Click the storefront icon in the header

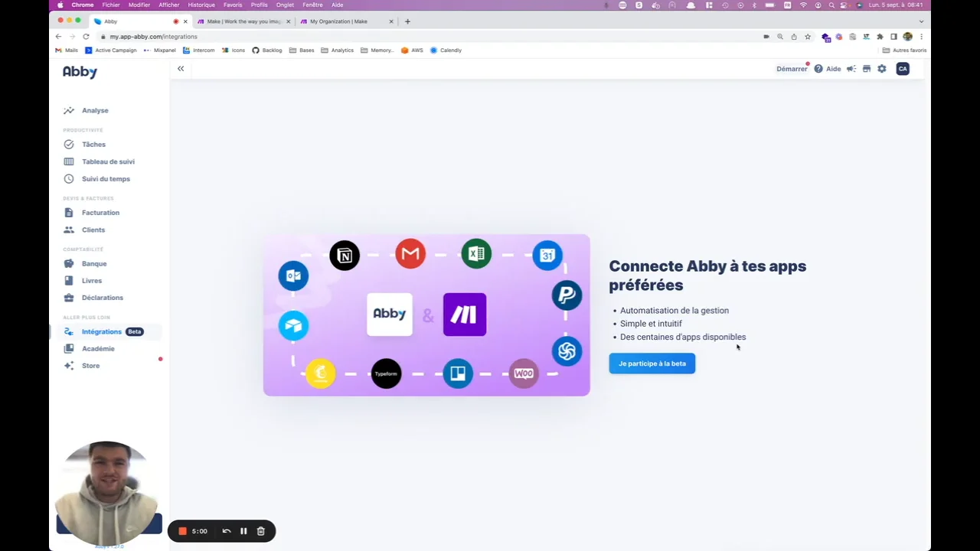click(x=867, y=69)
